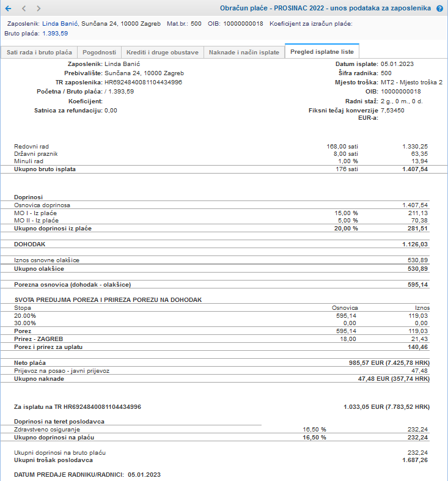Click the DOHODAK row heading
Screen dimensions: 448x481
tap(29, 244)
